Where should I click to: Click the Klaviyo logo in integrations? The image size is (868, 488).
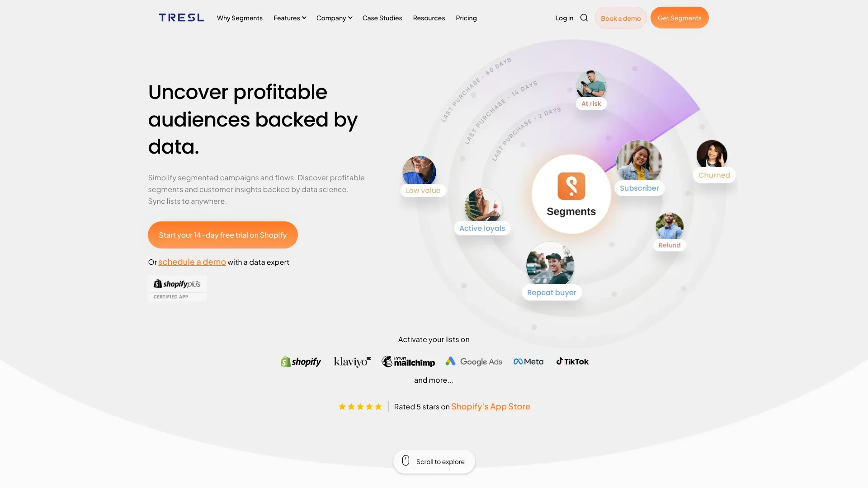pos(352,361)
